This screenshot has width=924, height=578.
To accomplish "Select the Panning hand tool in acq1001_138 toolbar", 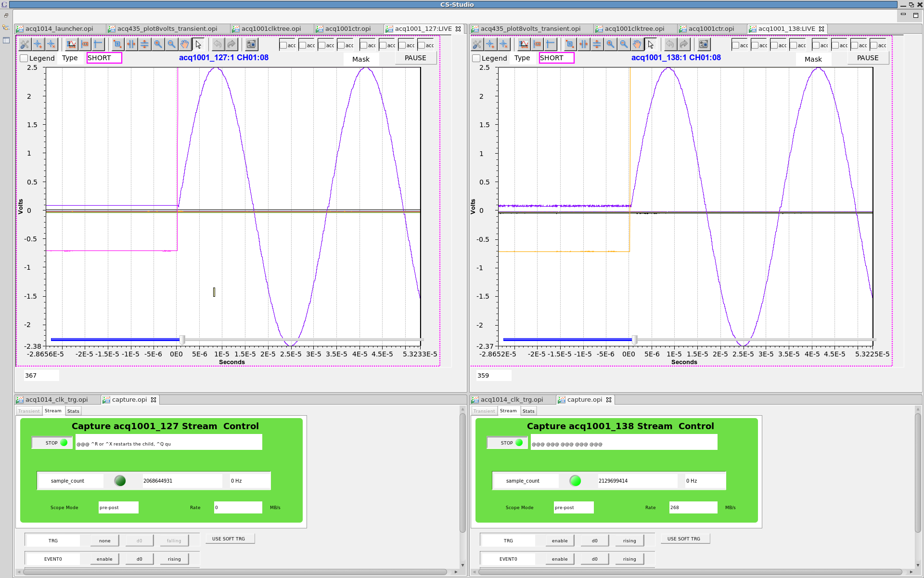I will click(x=637, y=44).
